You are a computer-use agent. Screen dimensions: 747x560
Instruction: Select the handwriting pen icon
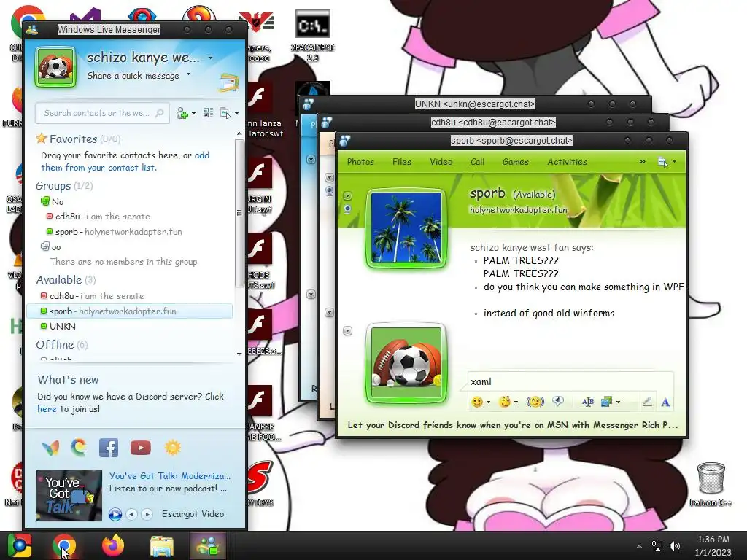(x=647, y=402)
